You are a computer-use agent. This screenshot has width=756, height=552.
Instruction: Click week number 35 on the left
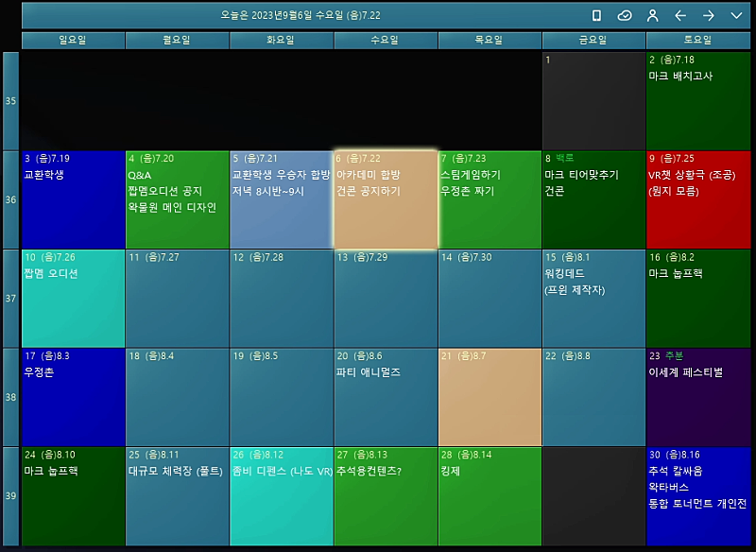[11, 101]
